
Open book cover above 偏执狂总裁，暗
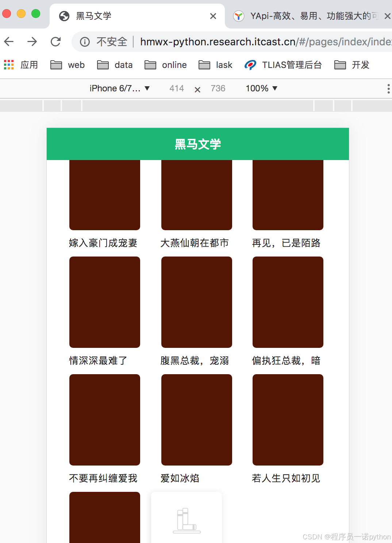pos(288,302)
